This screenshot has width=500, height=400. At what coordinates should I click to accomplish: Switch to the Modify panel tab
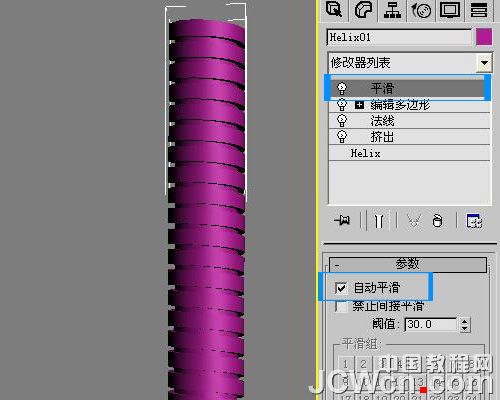(363, 10)
